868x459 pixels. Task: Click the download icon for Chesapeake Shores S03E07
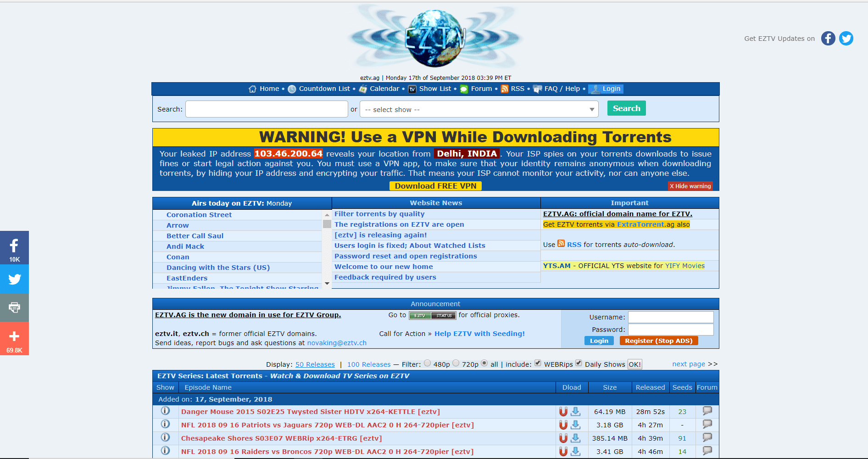[x=576, y=438]
